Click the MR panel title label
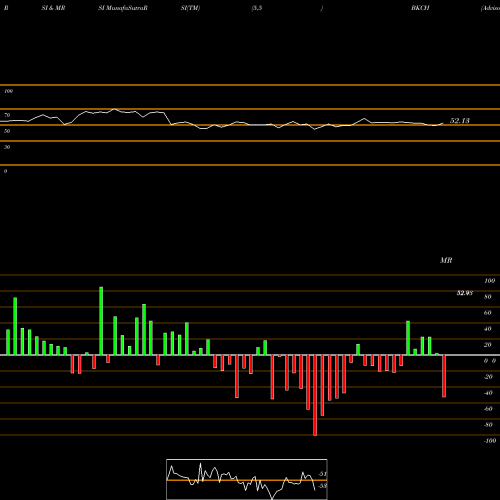Screen dimensions: 500x500 point(446,260)
